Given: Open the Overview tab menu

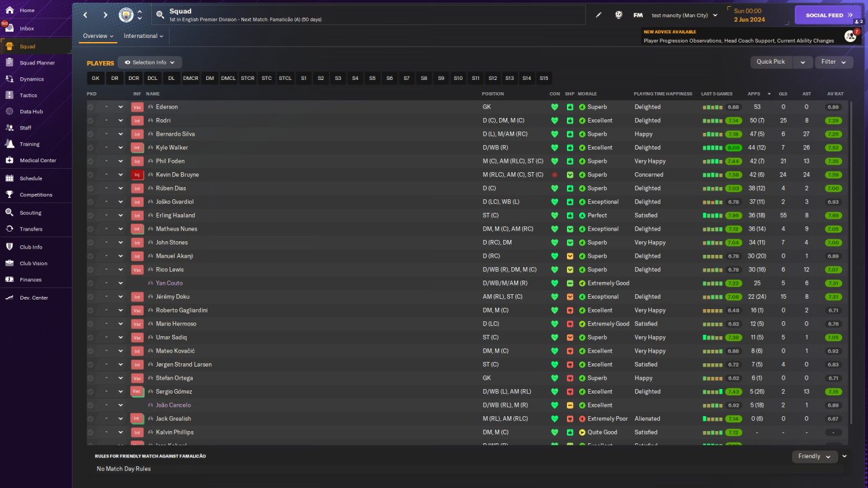Looking at the screenshot, I should point(98,36).
